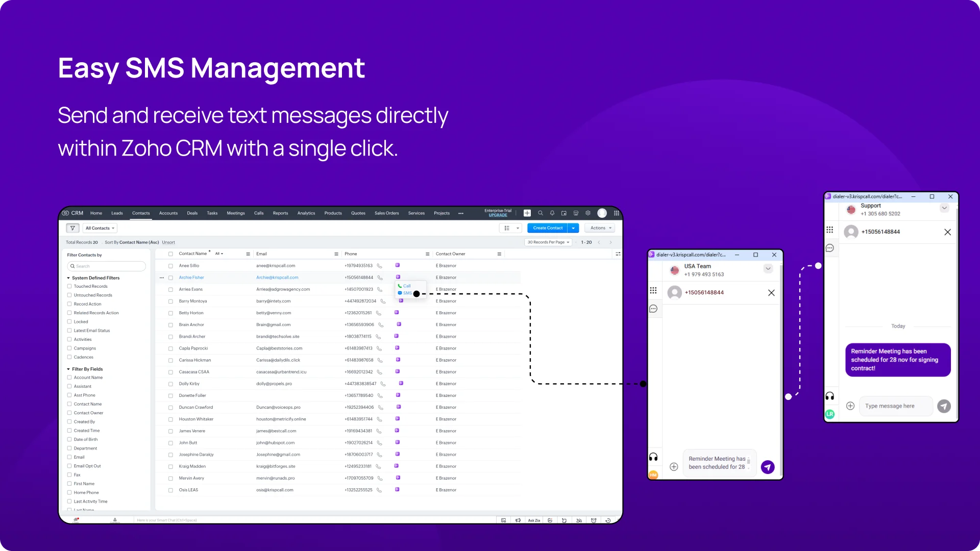
Task: Open the 30 Records Per Page dropdown
Action: pos(549,242)
